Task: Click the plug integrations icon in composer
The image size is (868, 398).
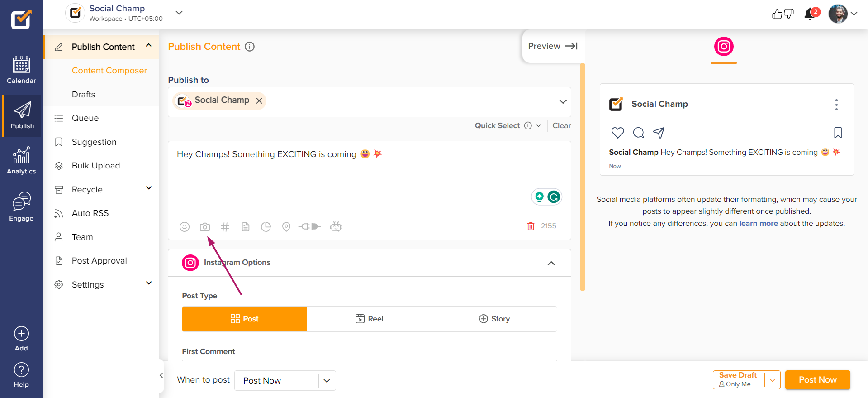Action: (x=310, y=226)
